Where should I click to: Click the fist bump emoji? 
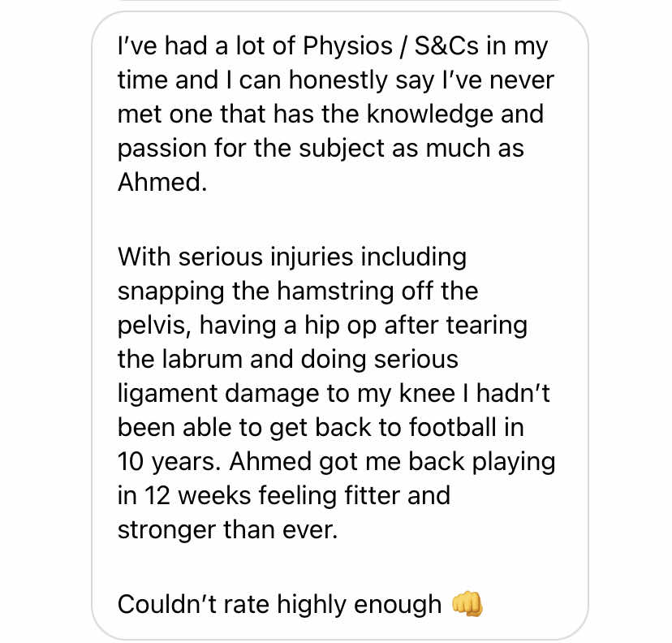tap(467, 603)
